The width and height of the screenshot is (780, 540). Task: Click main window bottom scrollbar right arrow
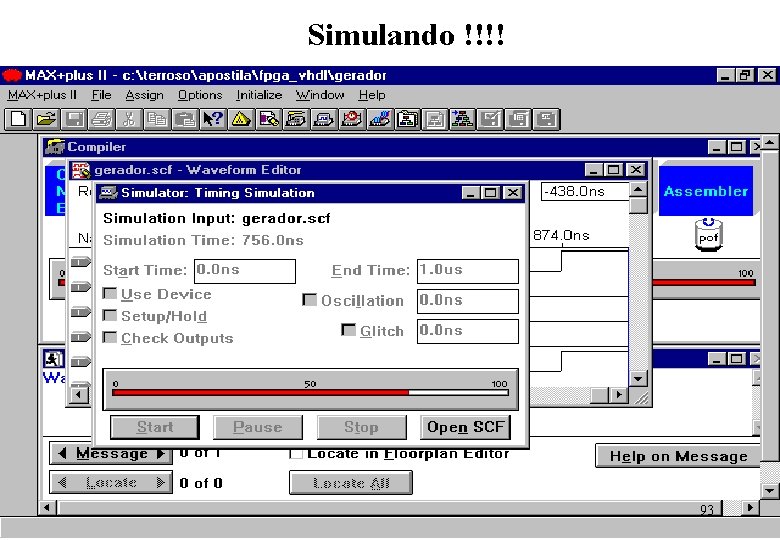coord(750,508)
